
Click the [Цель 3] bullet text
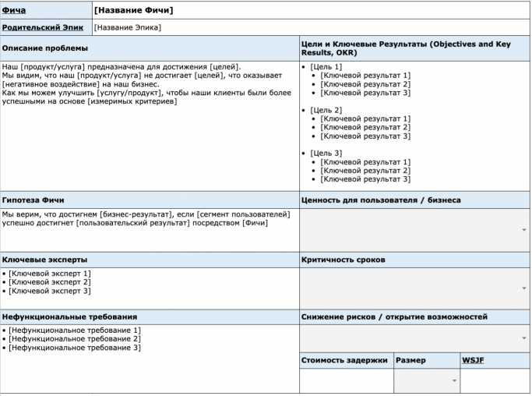326,154
